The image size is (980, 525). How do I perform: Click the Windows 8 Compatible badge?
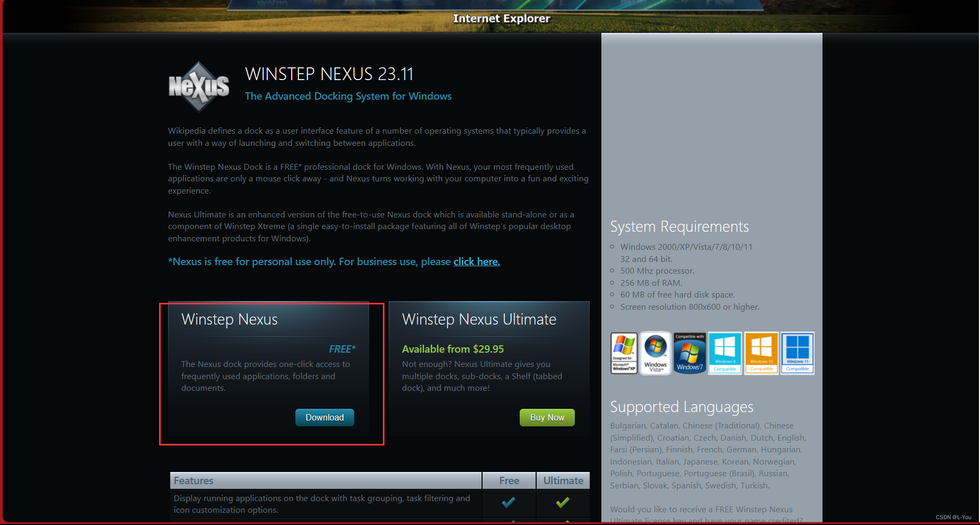click(x=724, y=353)
